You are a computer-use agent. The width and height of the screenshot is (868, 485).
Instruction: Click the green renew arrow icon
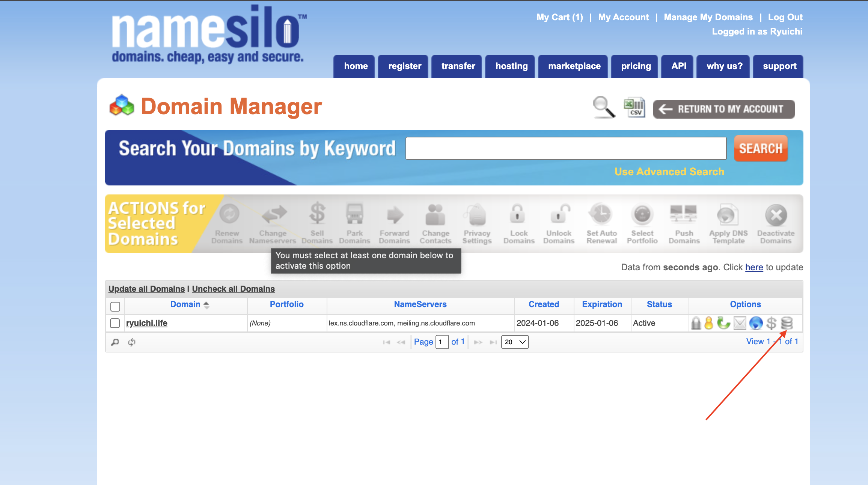723,323
